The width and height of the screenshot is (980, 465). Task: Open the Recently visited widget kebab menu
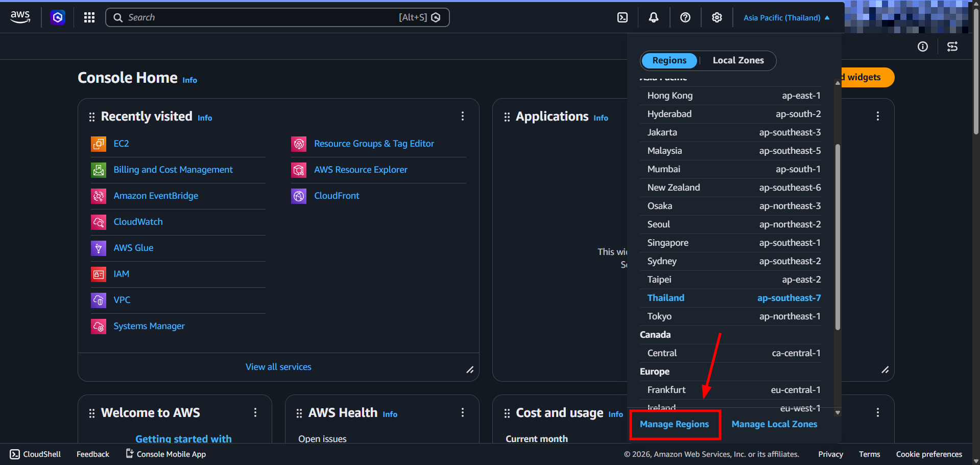(x=463, y=116)
